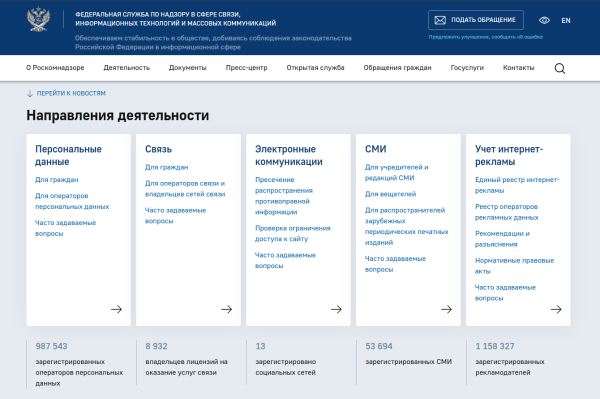The height and width of the screenshot is (399, 600).
Task: Click Для учредителей и редакций СМИ
Action: click(396, 173)
